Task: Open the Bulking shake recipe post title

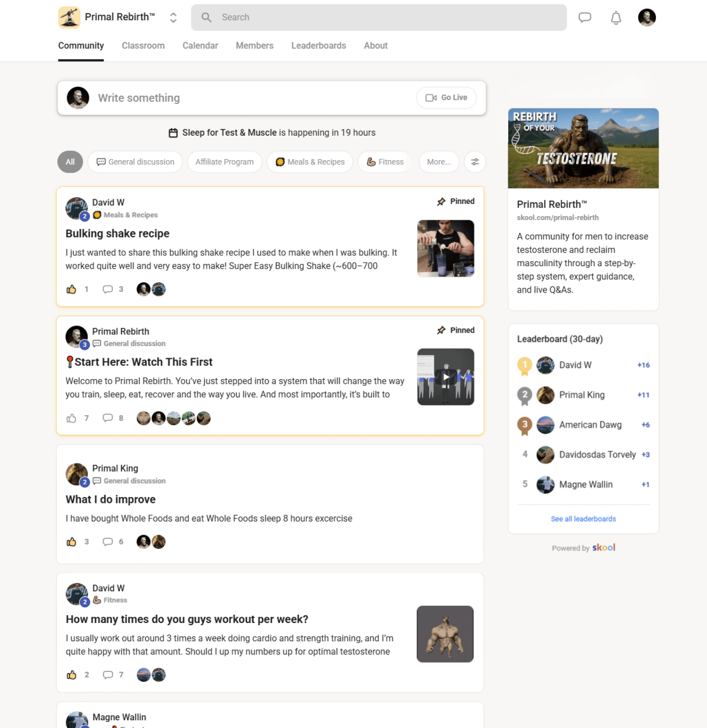Action: (x=118, y=233)
